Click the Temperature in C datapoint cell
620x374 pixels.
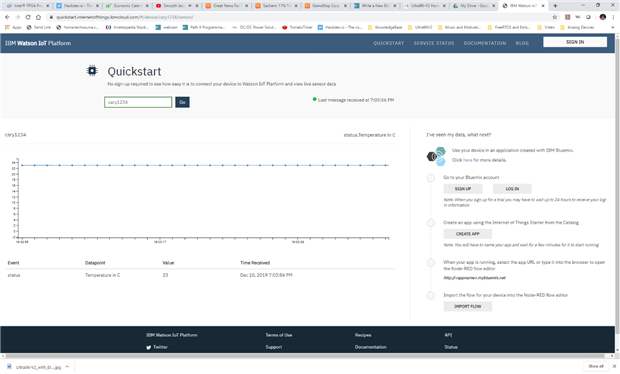(x=102, y=275)
